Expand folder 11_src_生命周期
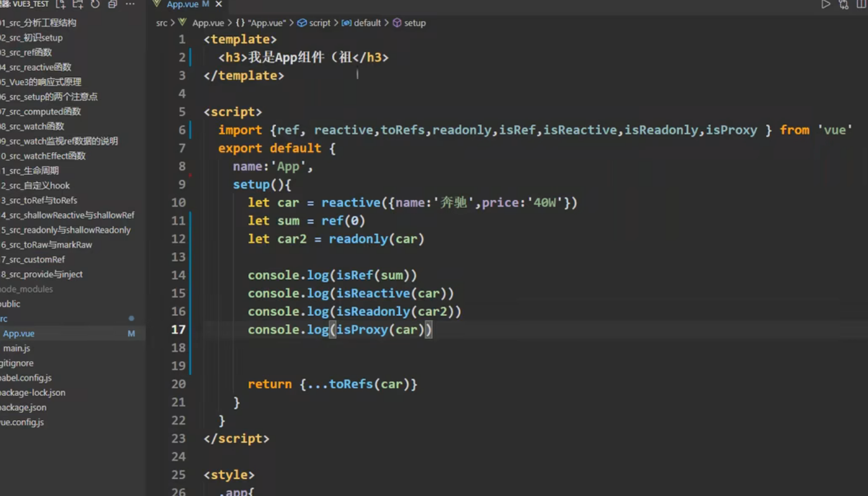 click(30, 171)
